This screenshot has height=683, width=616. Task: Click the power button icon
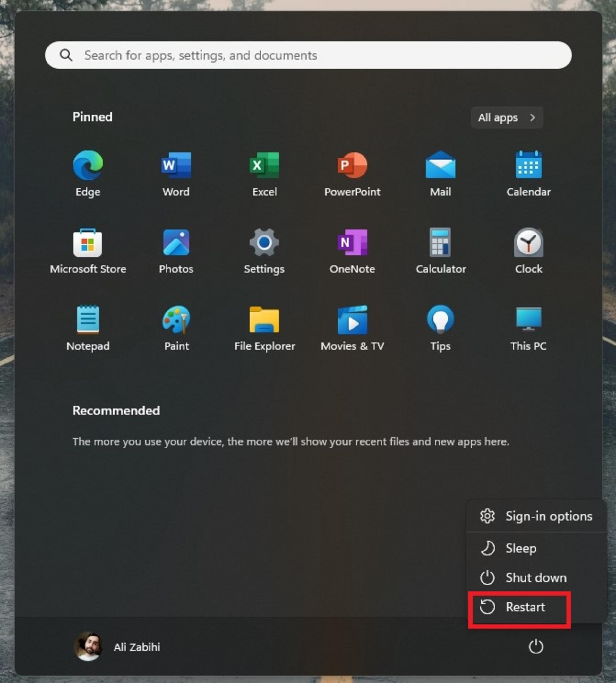tap(536, 646)
